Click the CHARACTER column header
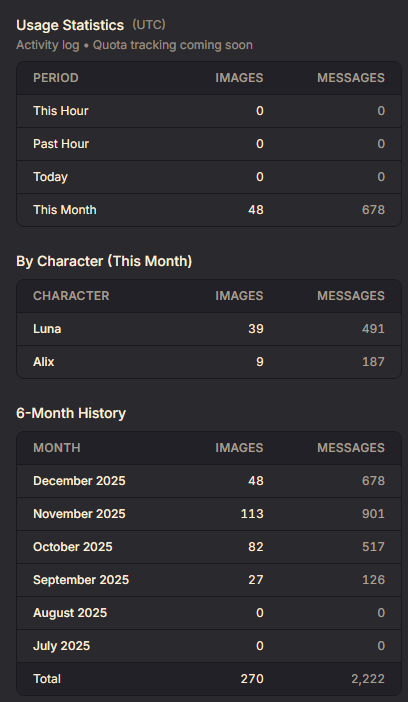The width and height of the screenshot is (408, 702). [x=71, y=296]
